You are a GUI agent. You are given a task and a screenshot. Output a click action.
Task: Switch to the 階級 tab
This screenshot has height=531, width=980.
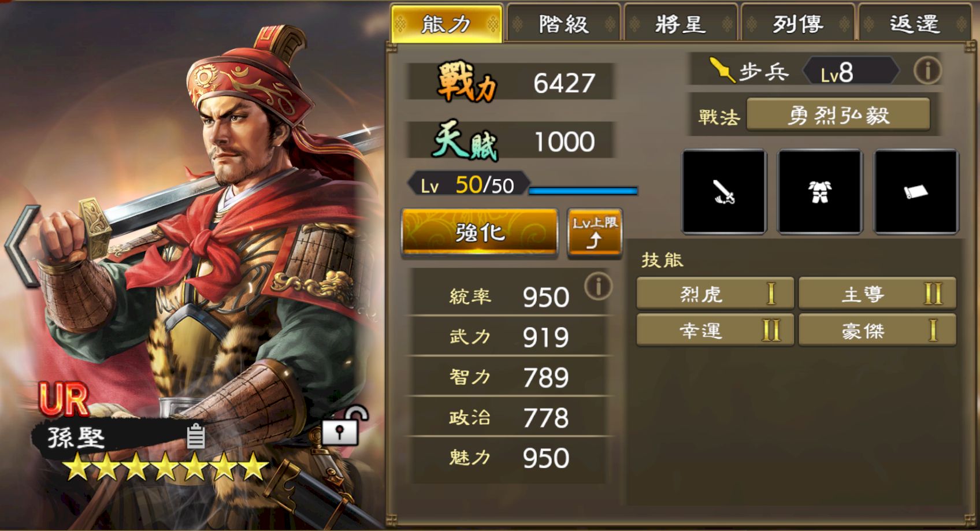click(563, 24)
